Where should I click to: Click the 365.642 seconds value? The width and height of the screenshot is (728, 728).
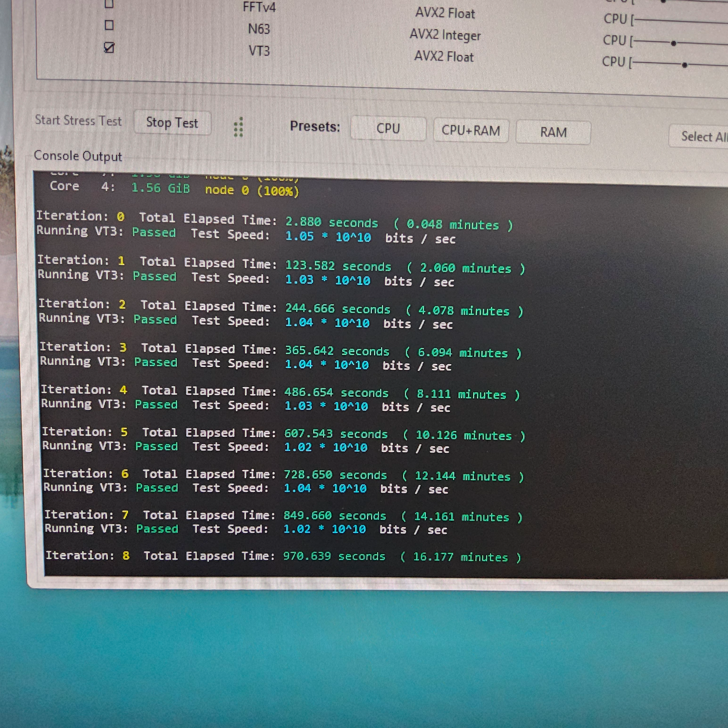coord(337,351)
